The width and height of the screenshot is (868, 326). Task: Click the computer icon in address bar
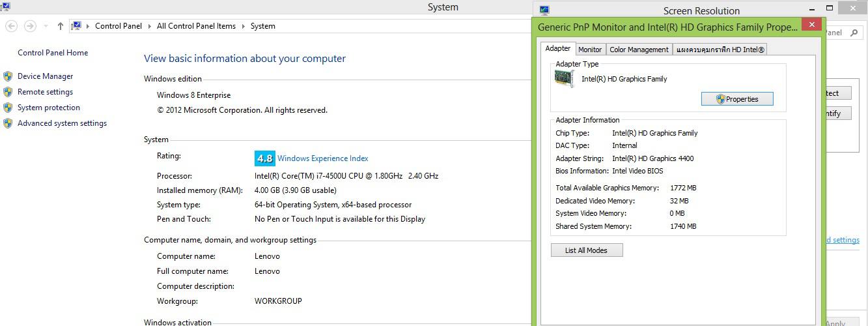point(77,26)
